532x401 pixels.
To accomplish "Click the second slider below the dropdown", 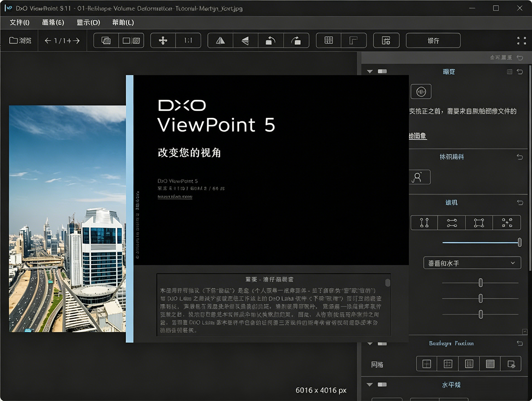I will (x=480, y=299).
